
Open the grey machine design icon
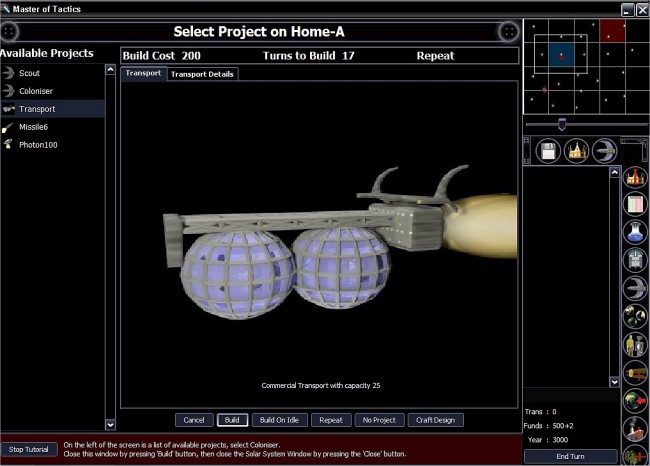(x=635, y=260)
